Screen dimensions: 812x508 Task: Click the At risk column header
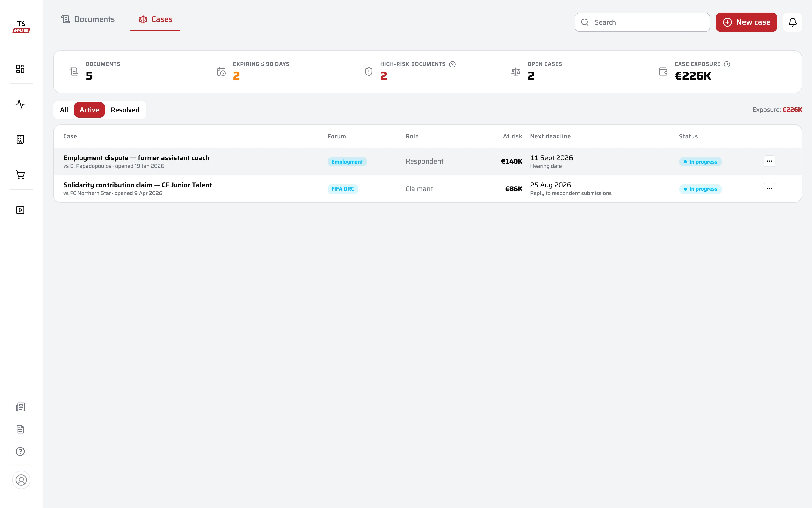[x=512, y=136]
